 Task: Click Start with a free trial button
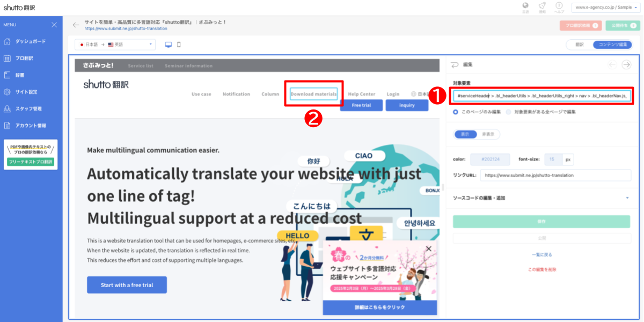click(x=127, y=285)
